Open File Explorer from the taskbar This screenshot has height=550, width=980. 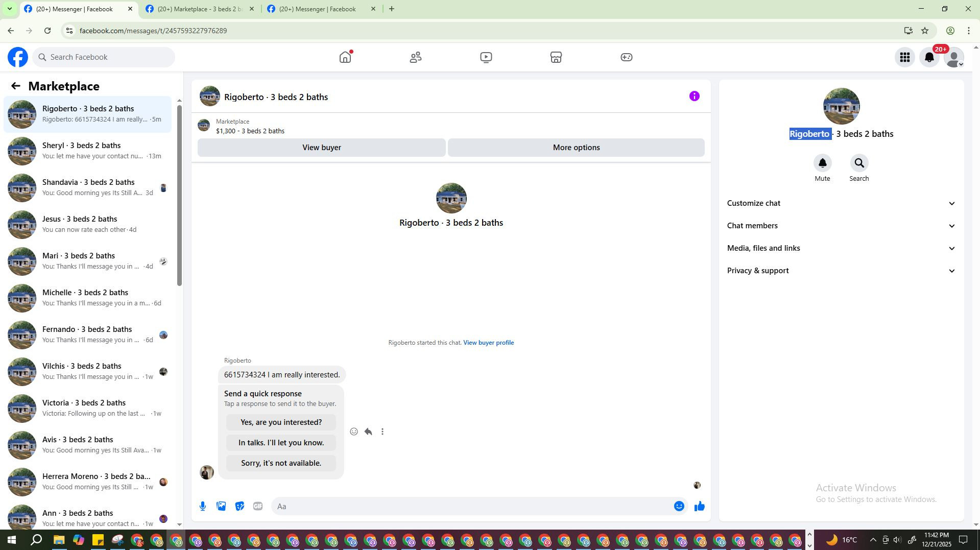click(59, 540)
